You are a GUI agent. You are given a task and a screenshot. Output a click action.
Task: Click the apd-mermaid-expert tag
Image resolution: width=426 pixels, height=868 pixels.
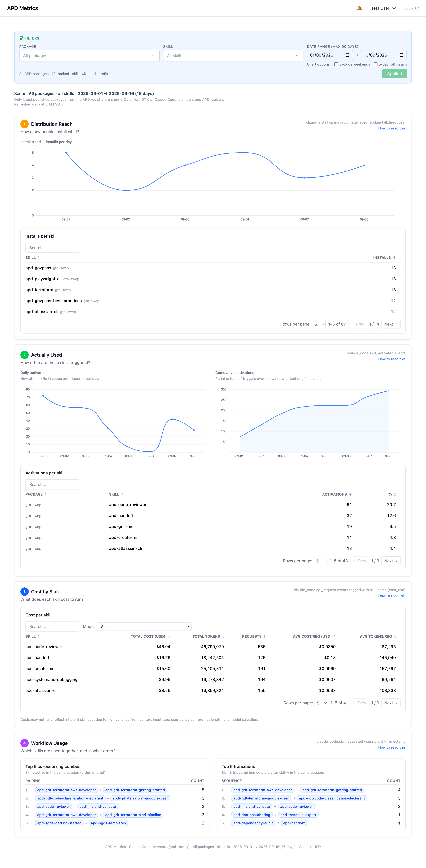pos(298,815)
